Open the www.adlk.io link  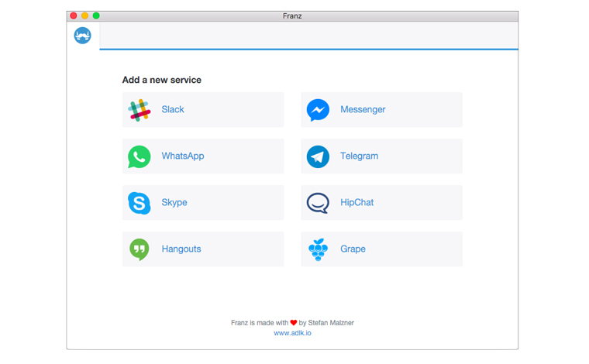tap(292, 333)
